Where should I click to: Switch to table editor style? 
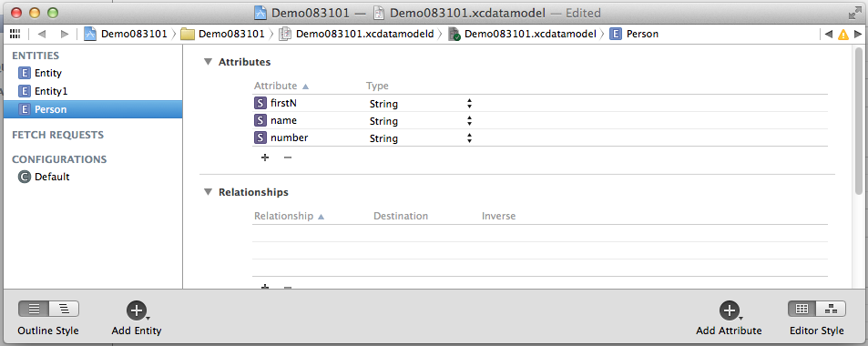tap(802, 309)
